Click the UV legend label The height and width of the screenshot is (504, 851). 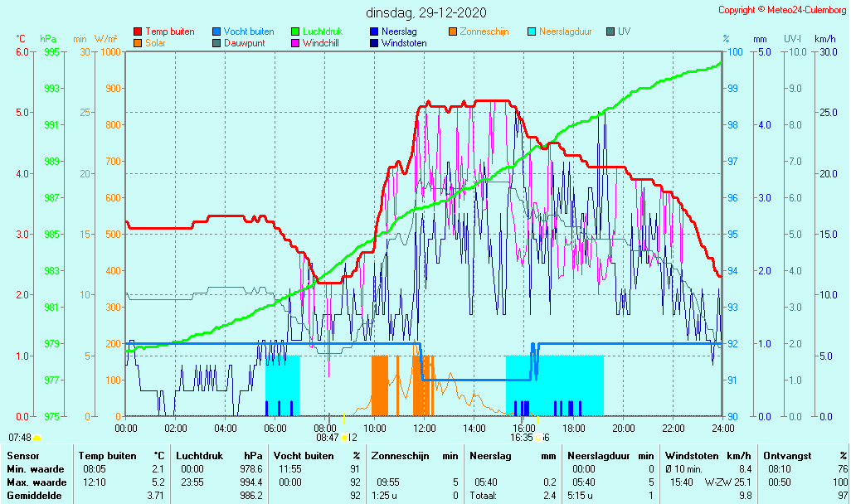click(x=624, y=31)
